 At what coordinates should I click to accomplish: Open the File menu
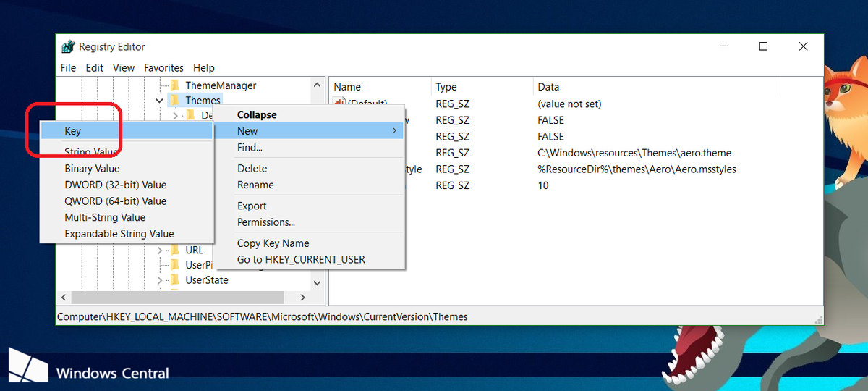click(x=68, y=67)
